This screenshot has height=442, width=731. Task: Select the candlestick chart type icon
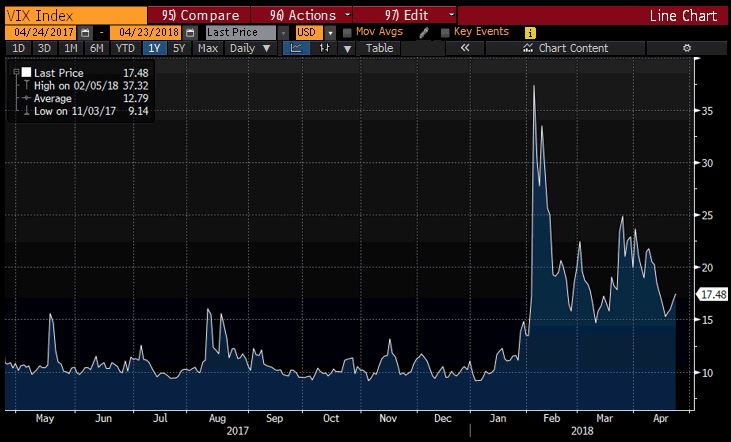point(325,48)
